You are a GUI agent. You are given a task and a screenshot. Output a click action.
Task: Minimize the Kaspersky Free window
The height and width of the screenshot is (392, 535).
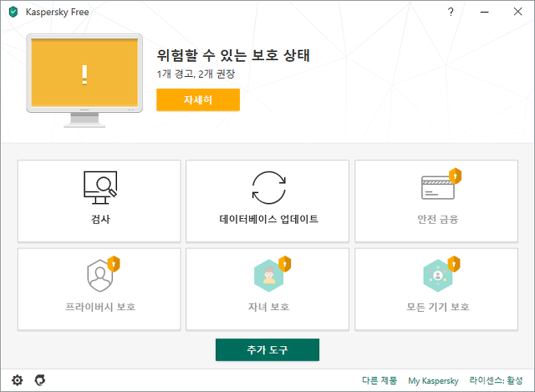click(x=485, y=12)
